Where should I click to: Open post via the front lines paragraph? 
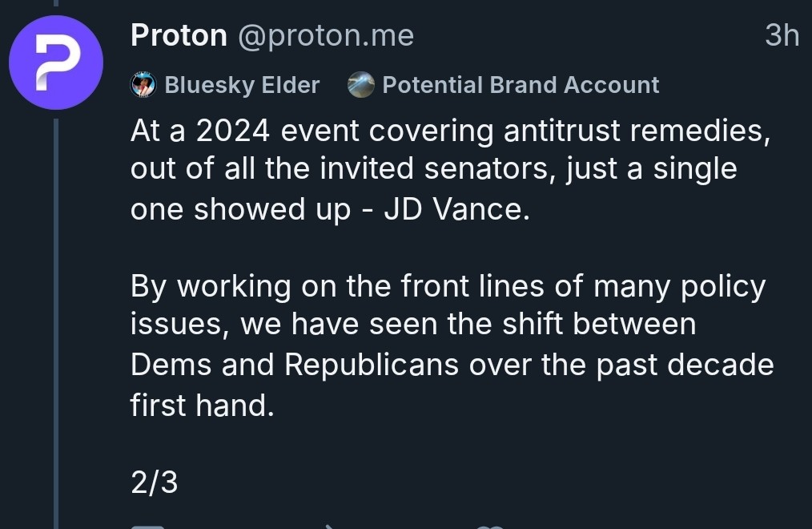452,345
